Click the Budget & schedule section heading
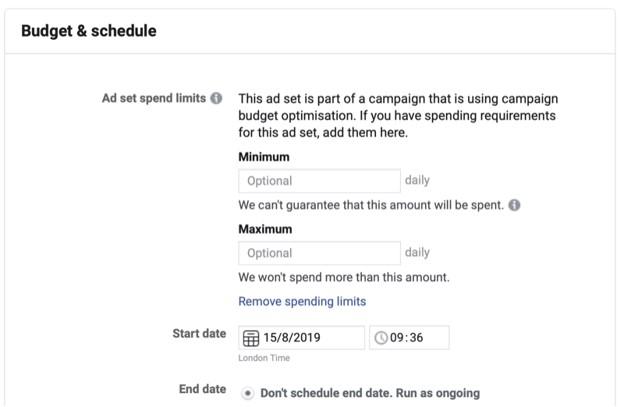This screenshot has width=624, height=407. [89, 31]
